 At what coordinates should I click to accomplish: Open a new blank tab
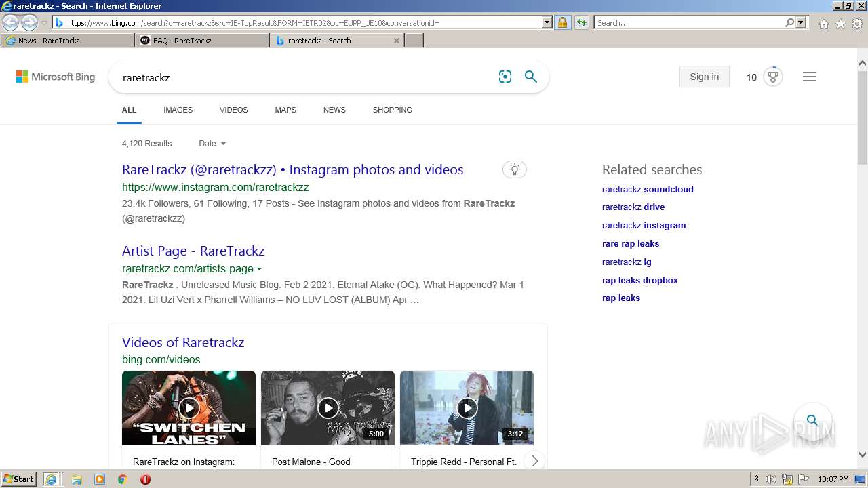click(x=414, y=41)
